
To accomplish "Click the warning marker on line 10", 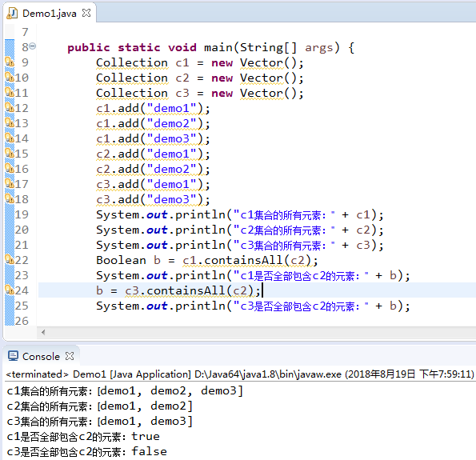I will coord(10,77).
